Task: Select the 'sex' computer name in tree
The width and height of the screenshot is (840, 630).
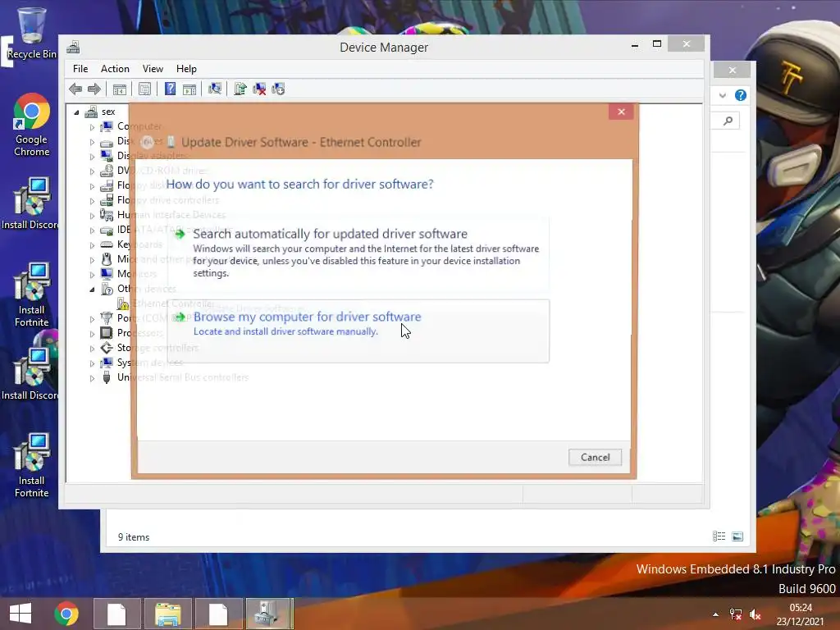Action: click(x=108, y=112)
